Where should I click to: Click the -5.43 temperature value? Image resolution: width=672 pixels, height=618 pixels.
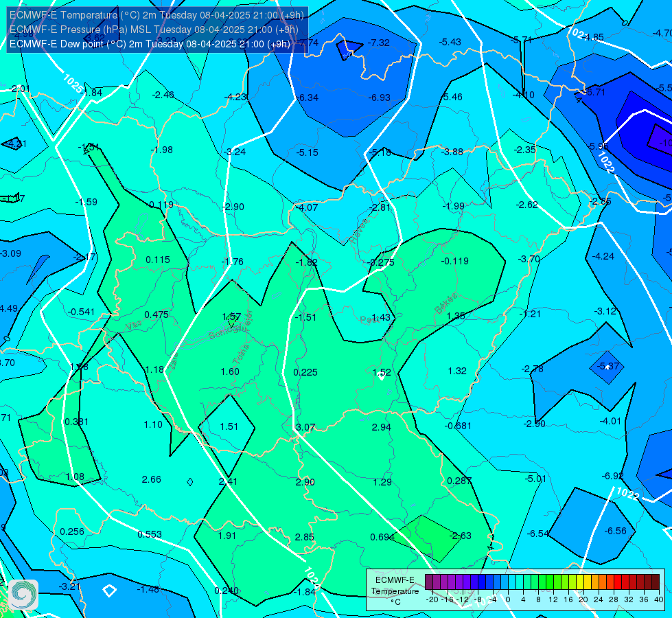(x=450, y=42)
